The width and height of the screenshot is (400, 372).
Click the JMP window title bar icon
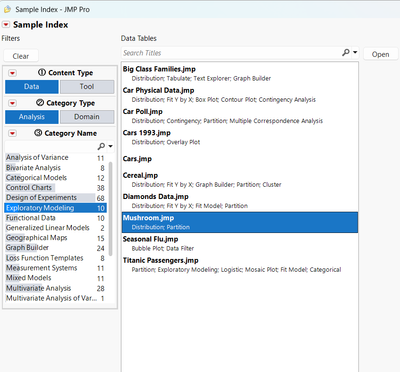point(7,9)
